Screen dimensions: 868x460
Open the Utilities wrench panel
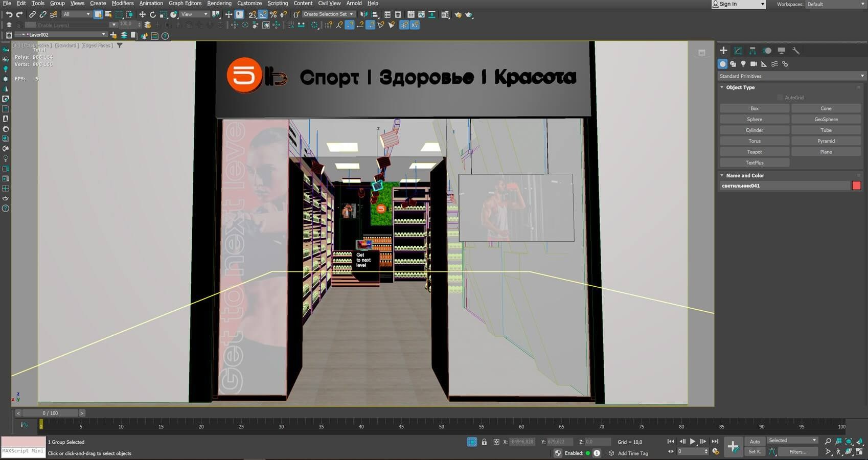[x=795, y=51]
